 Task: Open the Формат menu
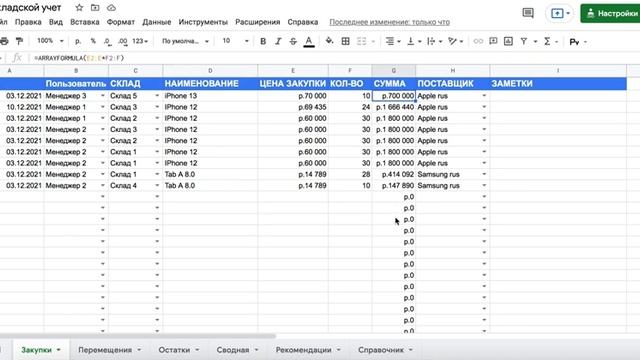(120, 22)
